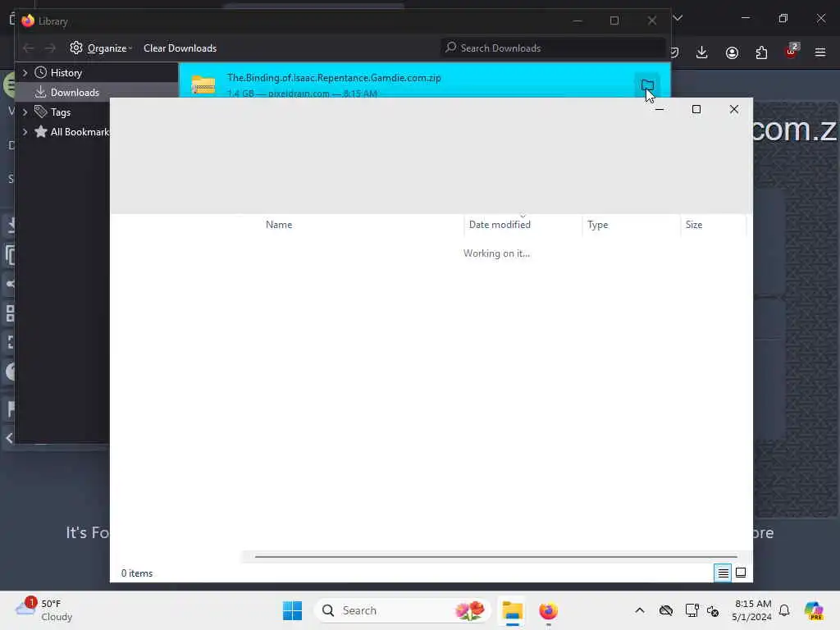Close the File Explorer window
840x630 pixels.
click(x=734, y=109)
